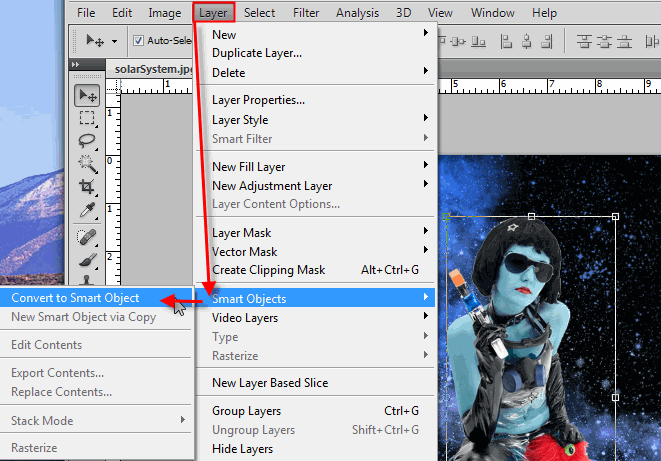Pick the Lasso tool
This screenshot has width=661, height=461.
87,141
